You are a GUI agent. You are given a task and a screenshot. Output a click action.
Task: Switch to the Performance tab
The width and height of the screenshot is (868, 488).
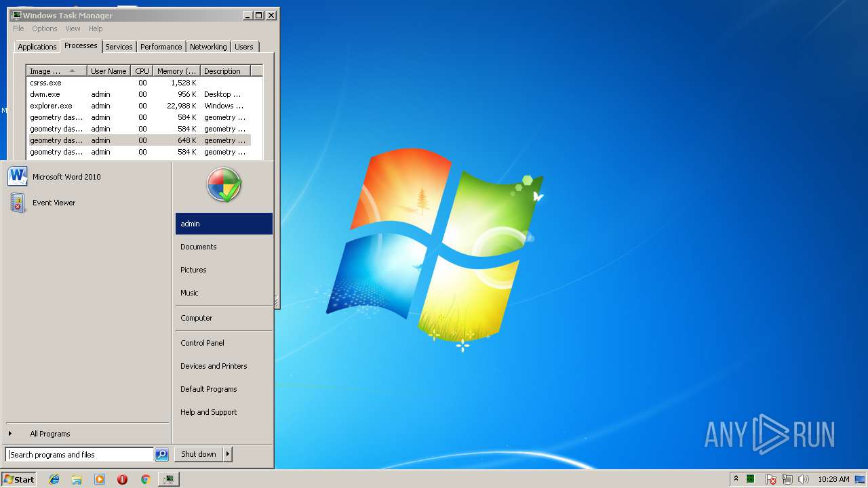(161, 47)
